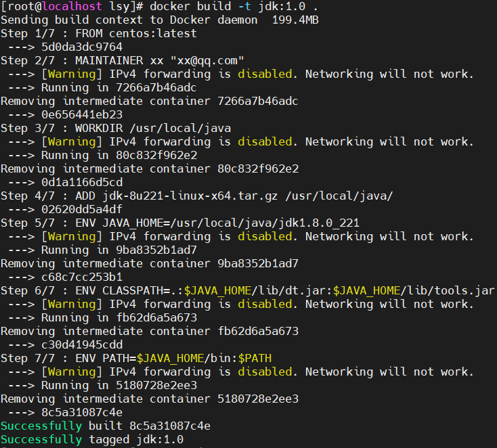Click the IPv4 forwarding warning under Step 3/7
497x448 pixels.
pos(241,142)
